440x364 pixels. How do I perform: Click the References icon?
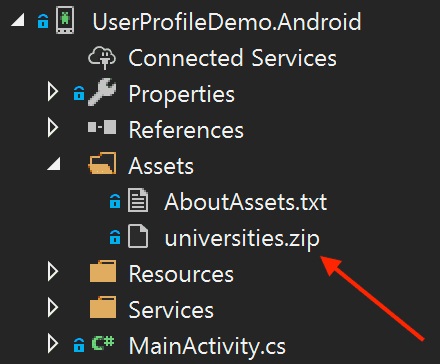(102, 127)
